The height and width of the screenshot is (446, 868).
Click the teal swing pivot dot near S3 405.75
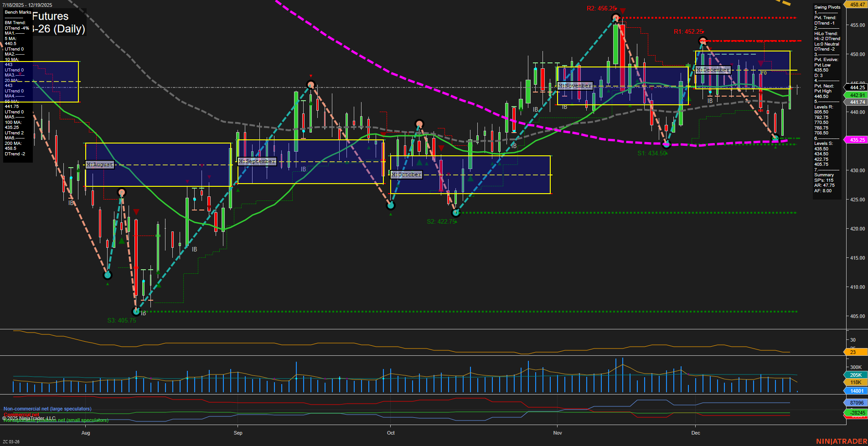coord(136,312)
